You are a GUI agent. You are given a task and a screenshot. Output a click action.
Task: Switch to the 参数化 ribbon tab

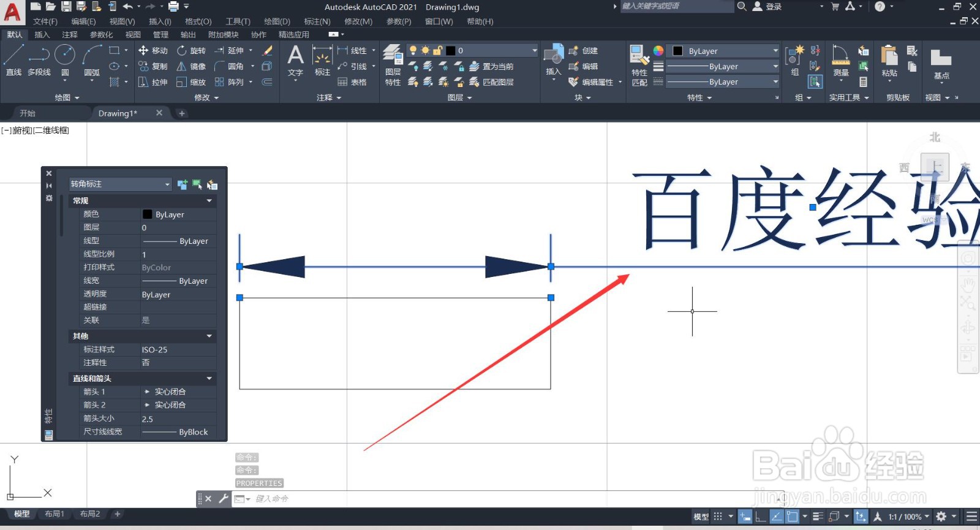click(101, 35)
